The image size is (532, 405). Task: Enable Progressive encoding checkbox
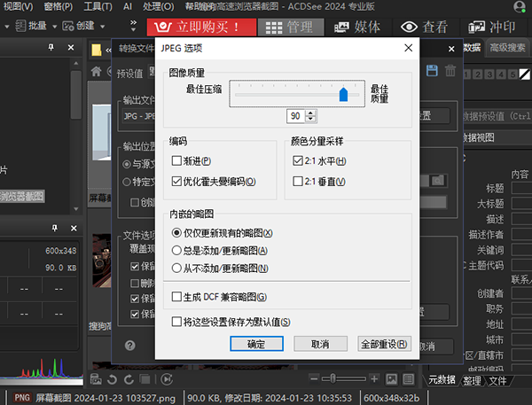click(x=176, y=160)
